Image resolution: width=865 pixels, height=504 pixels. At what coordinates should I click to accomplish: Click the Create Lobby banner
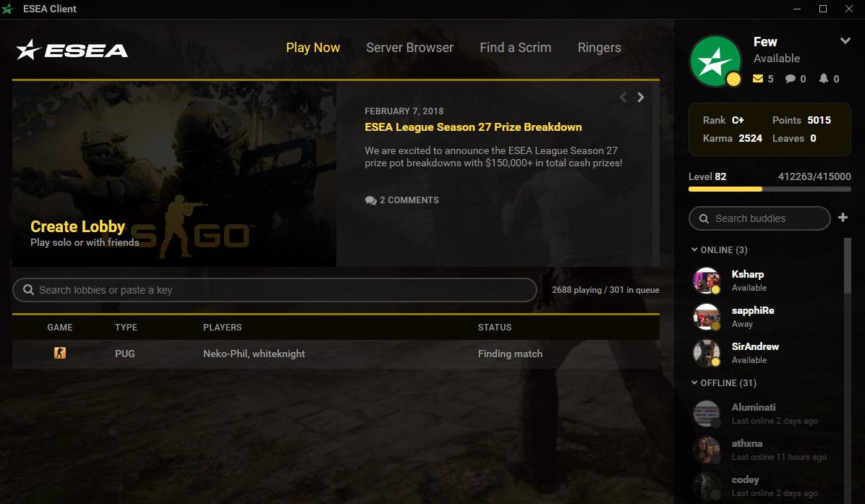[x=174, y=174]
